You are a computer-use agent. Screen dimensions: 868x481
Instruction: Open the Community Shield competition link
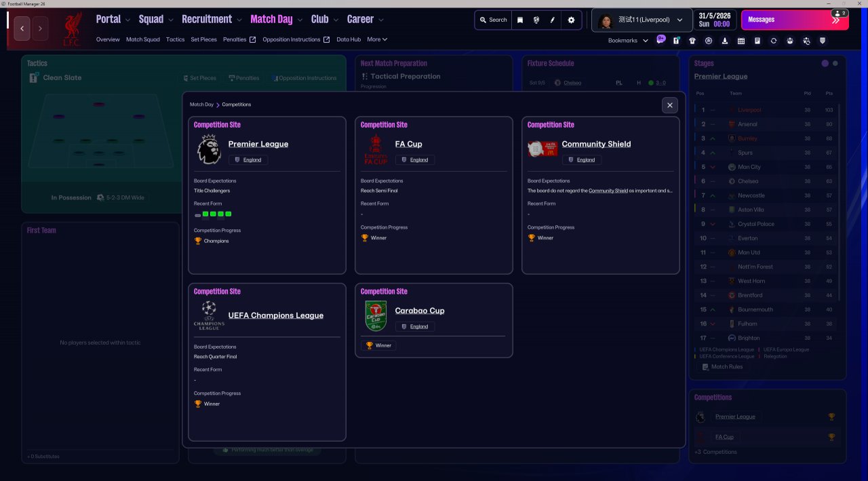[596, 144]
